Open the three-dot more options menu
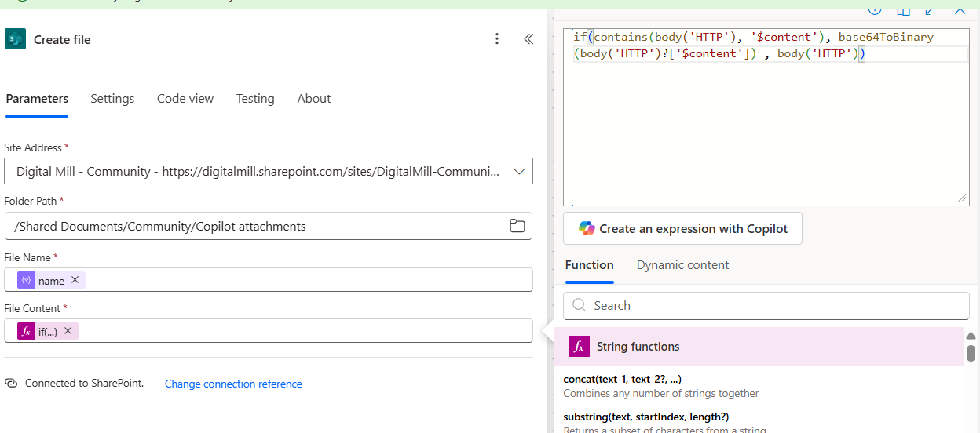The image size is (980, 433). coord(496,39)
